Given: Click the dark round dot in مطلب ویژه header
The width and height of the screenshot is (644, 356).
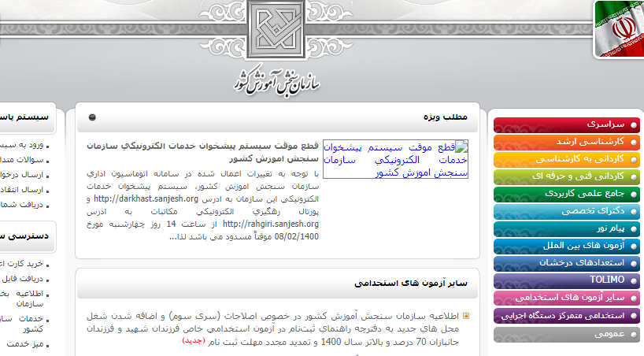Looking at the screenshot, I should click(92, 117).
